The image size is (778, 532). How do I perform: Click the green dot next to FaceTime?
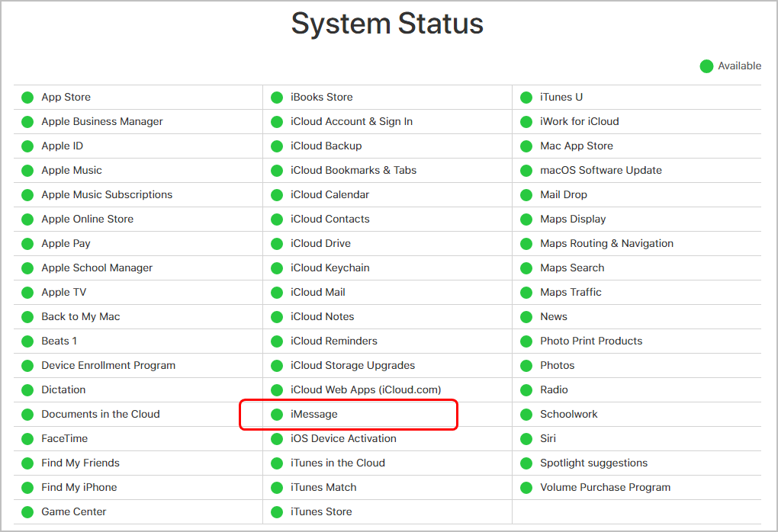pyautogui.click(x=27, y=439)
